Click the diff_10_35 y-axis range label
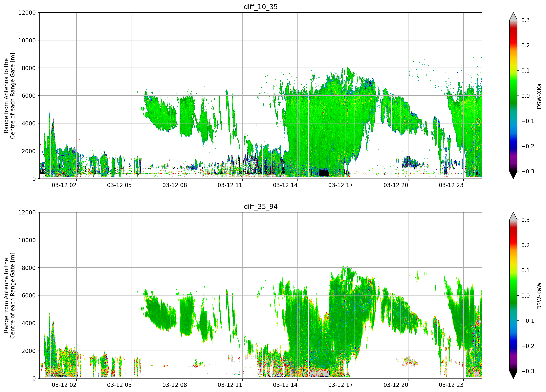 click(x=9, y=96)
